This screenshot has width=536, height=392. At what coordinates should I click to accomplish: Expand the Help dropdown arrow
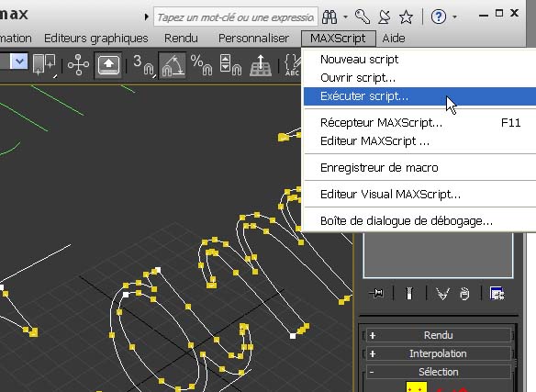coord(454,17)
